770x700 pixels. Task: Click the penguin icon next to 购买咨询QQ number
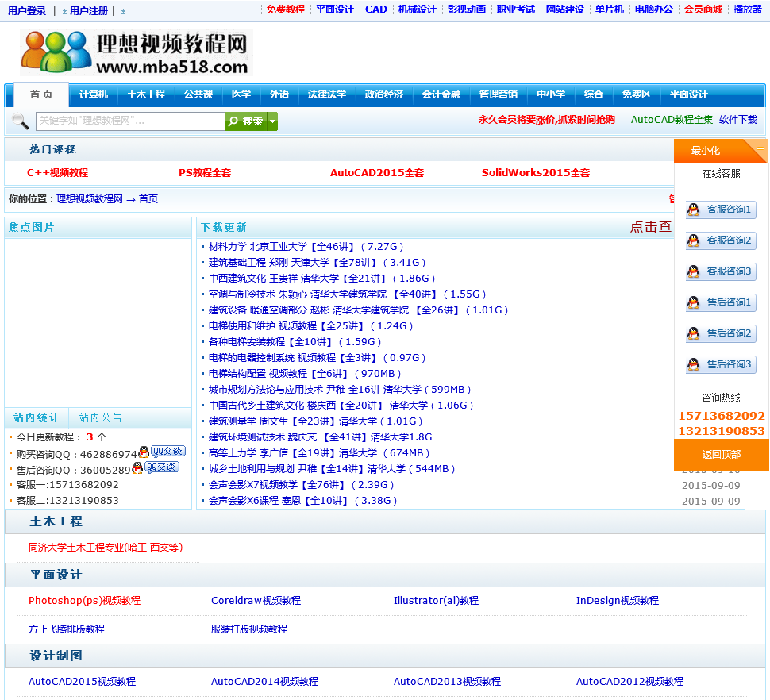click(x=144, y=451)
